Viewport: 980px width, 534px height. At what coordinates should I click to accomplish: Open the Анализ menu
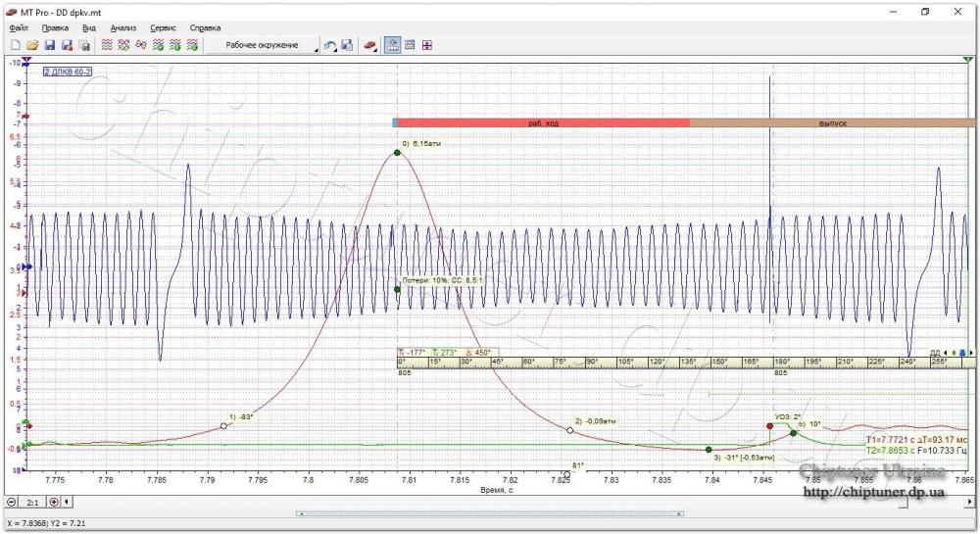pos(123,28)
